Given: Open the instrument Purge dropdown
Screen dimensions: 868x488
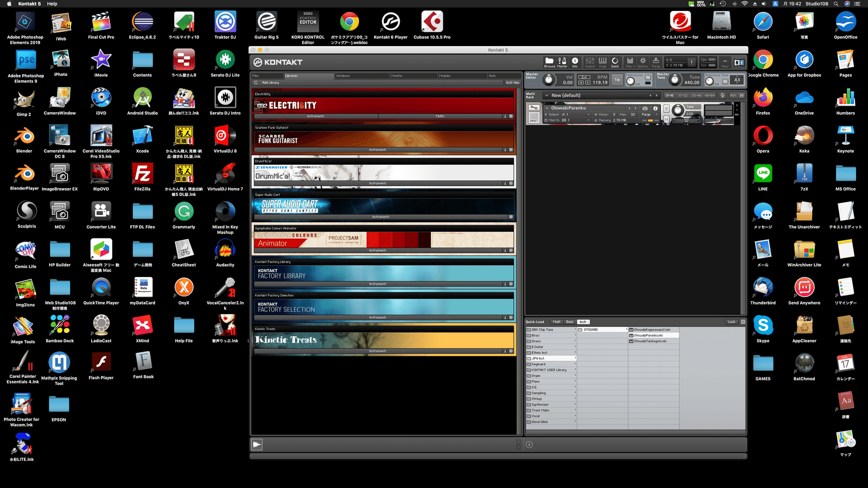Looking at the screenshot, I should pos(649,114).
